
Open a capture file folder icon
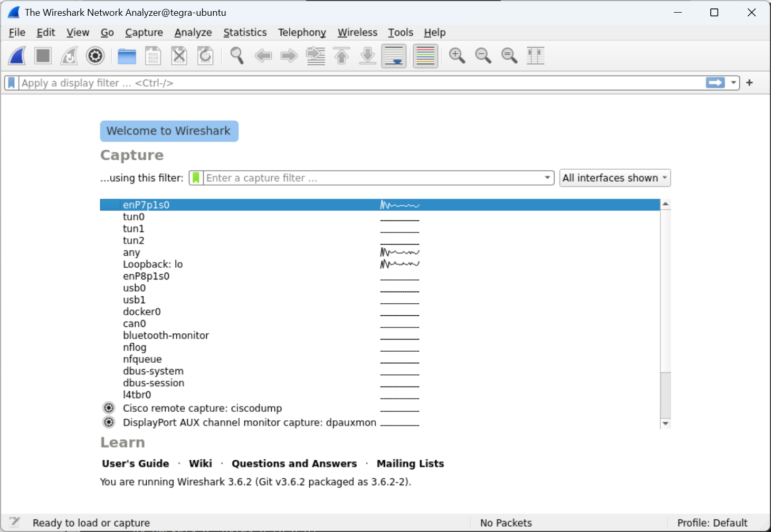point(127,55)
